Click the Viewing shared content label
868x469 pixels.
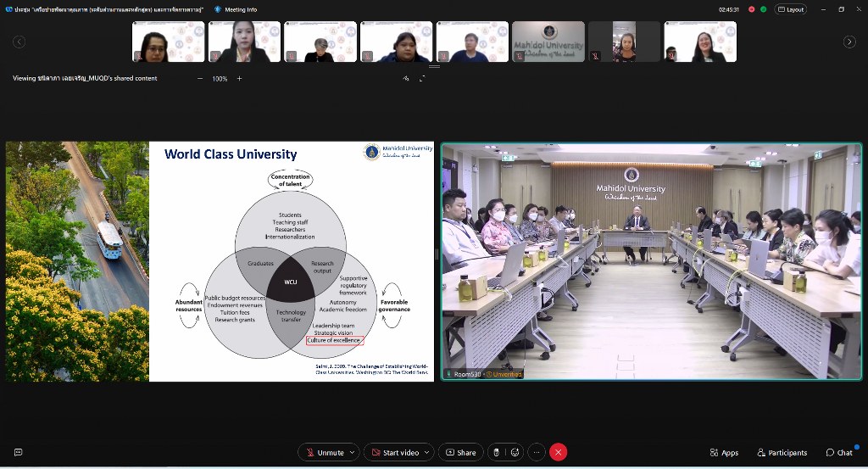(85, 79)
